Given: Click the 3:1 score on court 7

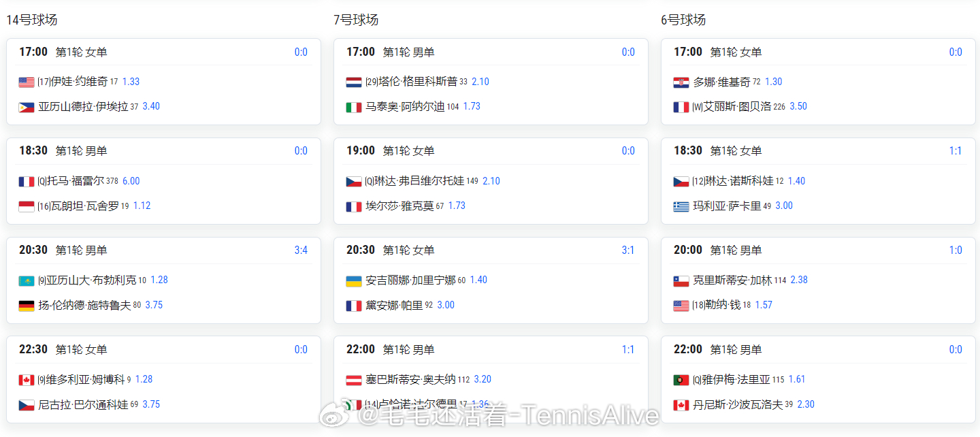Looking at the screenshot, I should click(x=628, y=250).
